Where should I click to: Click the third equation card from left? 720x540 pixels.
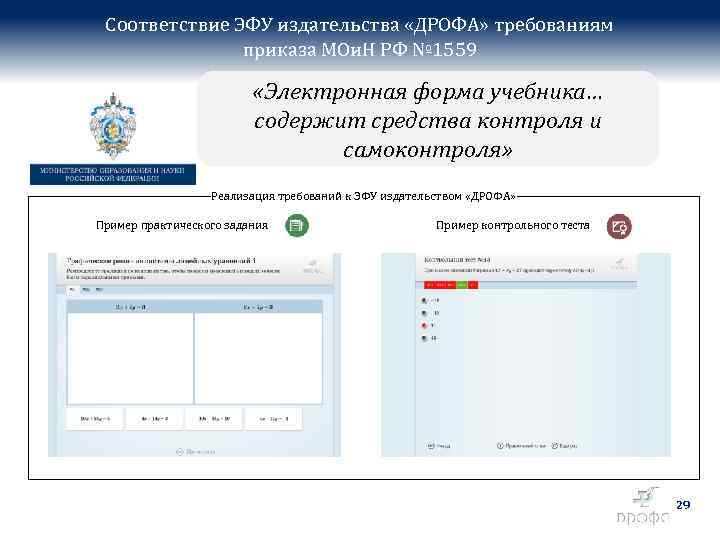click(214, 419)
